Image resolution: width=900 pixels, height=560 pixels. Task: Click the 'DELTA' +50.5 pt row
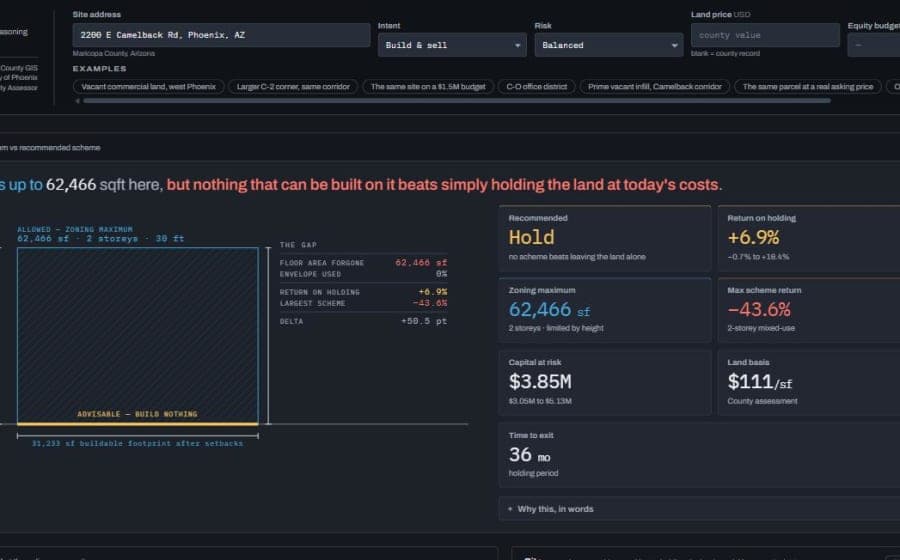pos(363,321)
